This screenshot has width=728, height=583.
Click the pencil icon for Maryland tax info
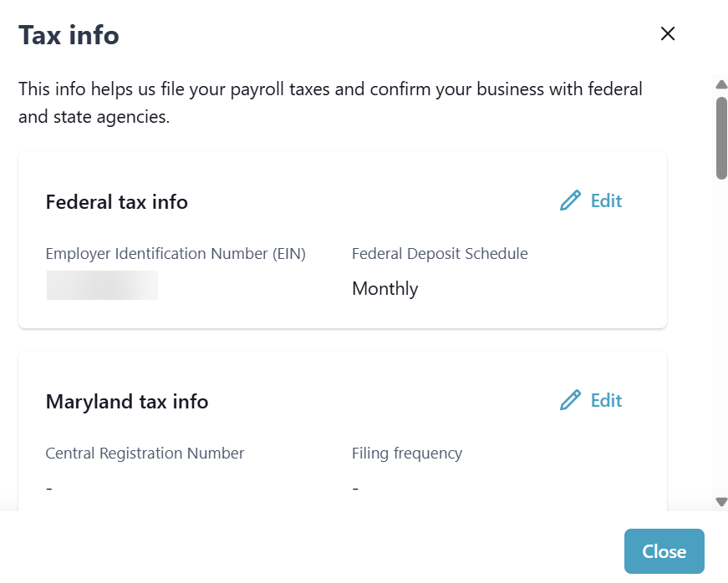[570, 401]
